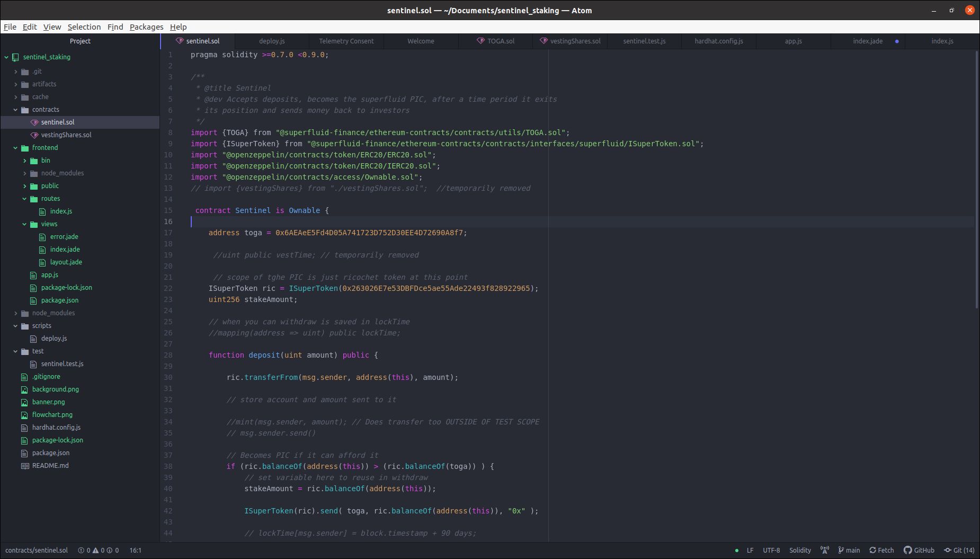Image resolution: width=980 pixels, height=559 pixels.
Task: Open the Selection menu
Action: [x=84, y=27]
